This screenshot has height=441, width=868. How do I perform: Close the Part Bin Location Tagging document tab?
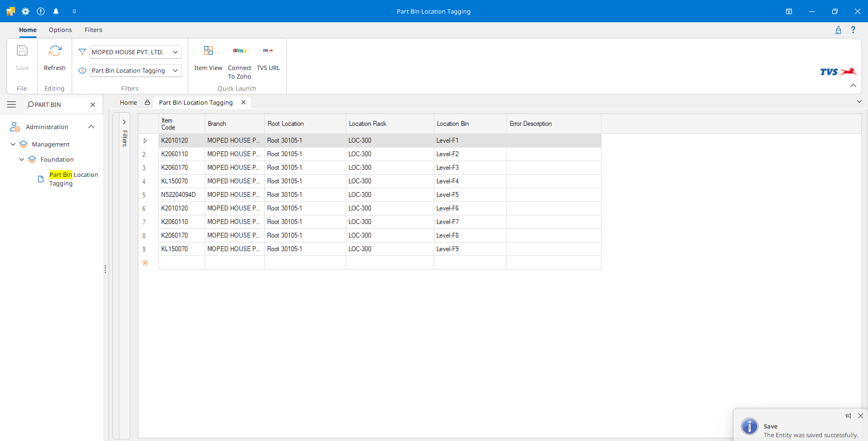243,103
